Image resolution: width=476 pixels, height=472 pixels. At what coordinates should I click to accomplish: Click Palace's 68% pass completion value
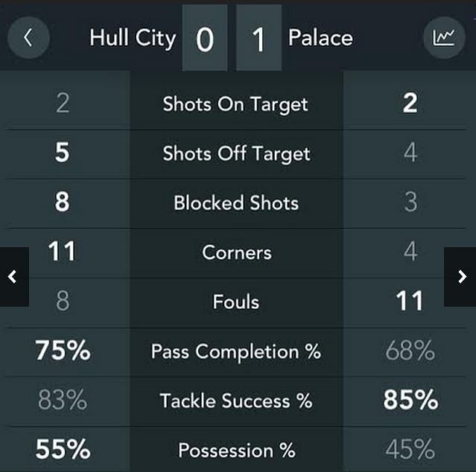[410, 351]
